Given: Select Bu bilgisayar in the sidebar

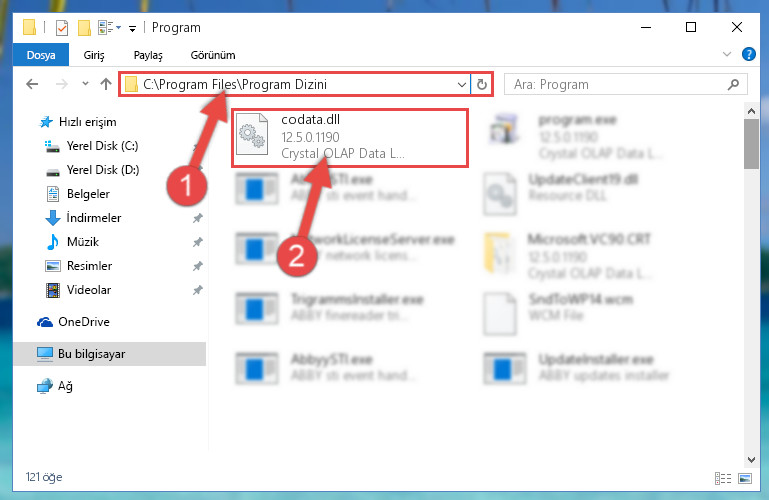Looking at the screenshot, I should click(109, 354).
